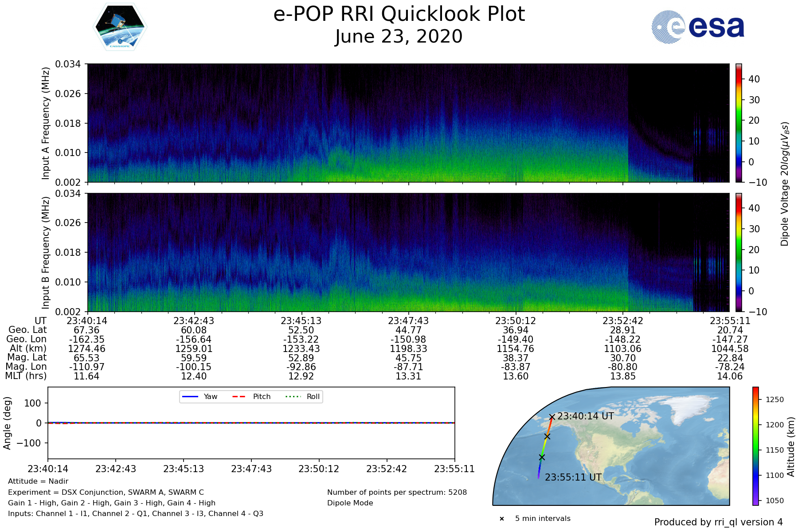Click the middle x marker on the orbit track
Viewport: 798px width, 532px height.
click(x=547, y=437)
